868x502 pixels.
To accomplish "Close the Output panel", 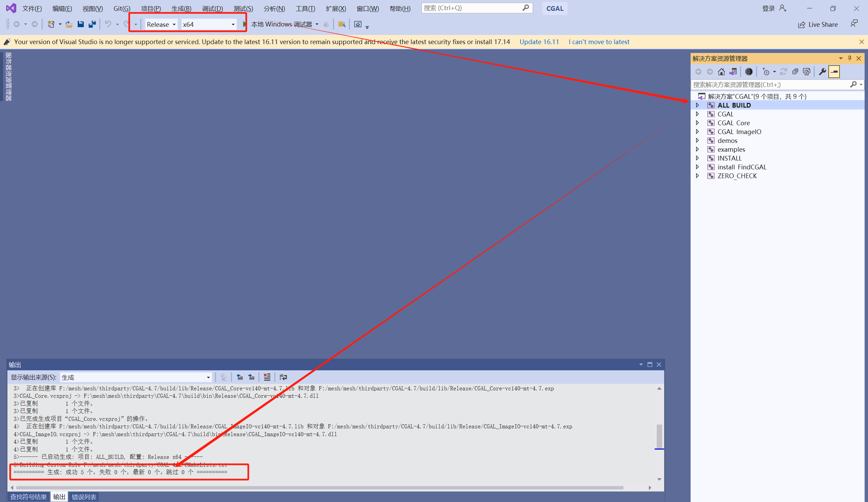I will coord(659,365).
